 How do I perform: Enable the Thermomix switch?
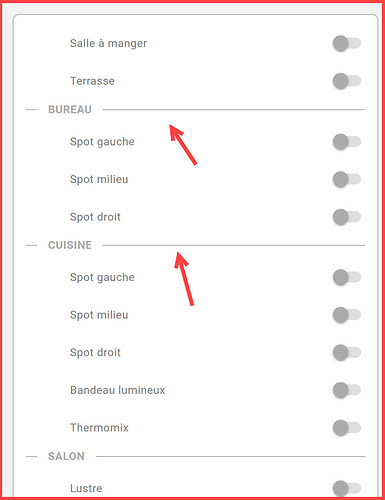347,428
